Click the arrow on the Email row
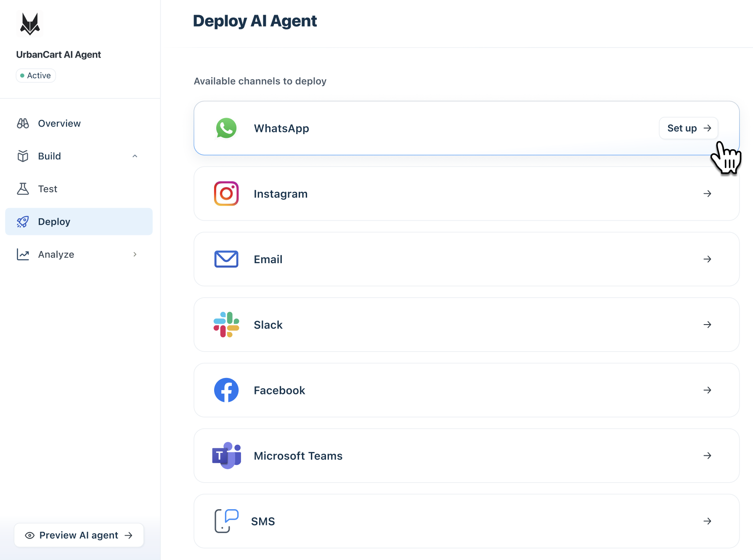Viewport: 753px width, 560px height. (x=708, y=259)
